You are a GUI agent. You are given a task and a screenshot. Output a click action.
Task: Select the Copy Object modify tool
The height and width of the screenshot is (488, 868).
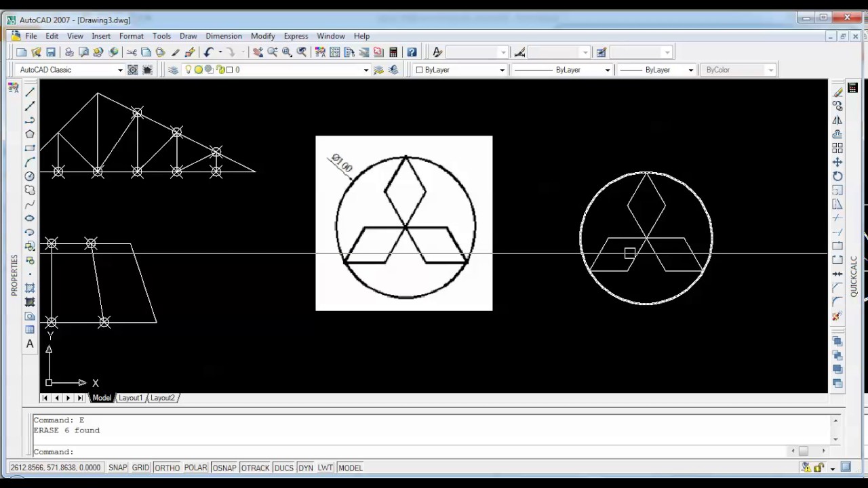(837, 106)
